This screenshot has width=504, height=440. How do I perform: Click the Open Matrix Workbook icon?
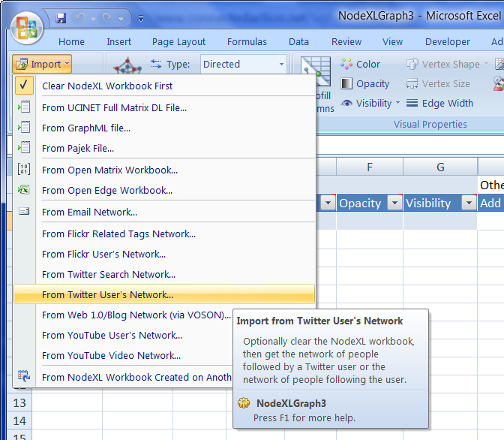[24, 170]
